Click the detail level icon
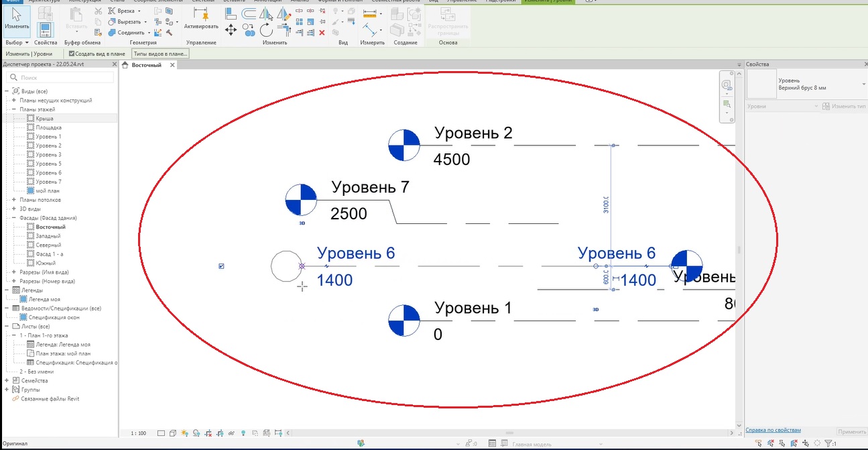 161,433
